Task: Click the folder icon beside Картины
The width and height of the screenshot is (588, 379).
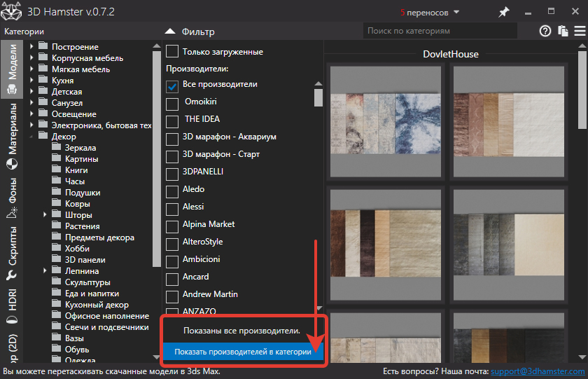Action: pyautogui.click(x=56, y=158)
